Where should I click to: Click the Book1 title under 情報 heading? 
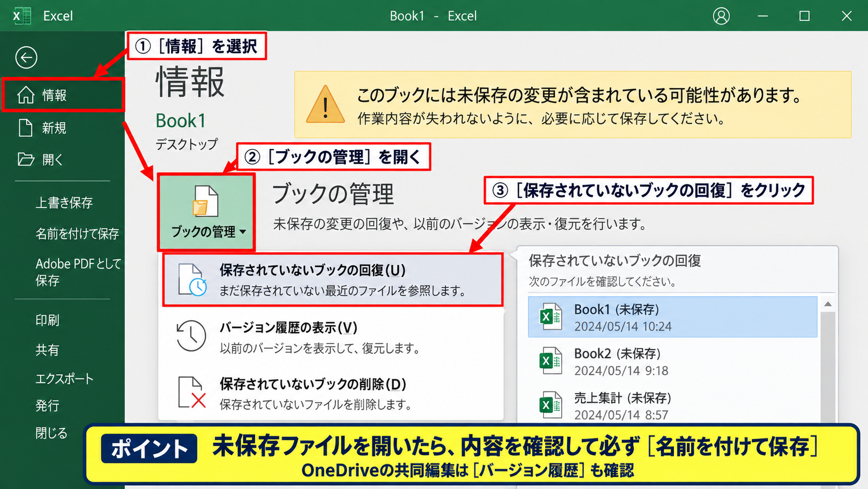[x=181, y=121]
